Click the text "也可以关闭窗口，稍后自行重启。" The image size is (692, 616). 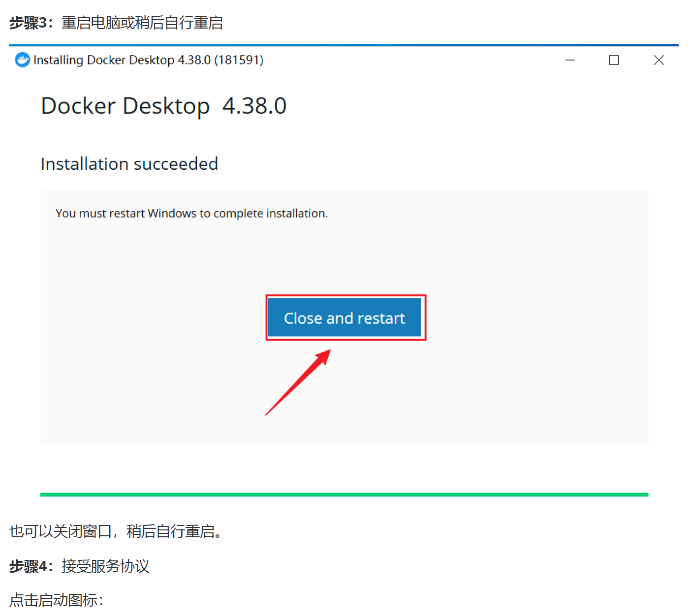coord(116,531)
